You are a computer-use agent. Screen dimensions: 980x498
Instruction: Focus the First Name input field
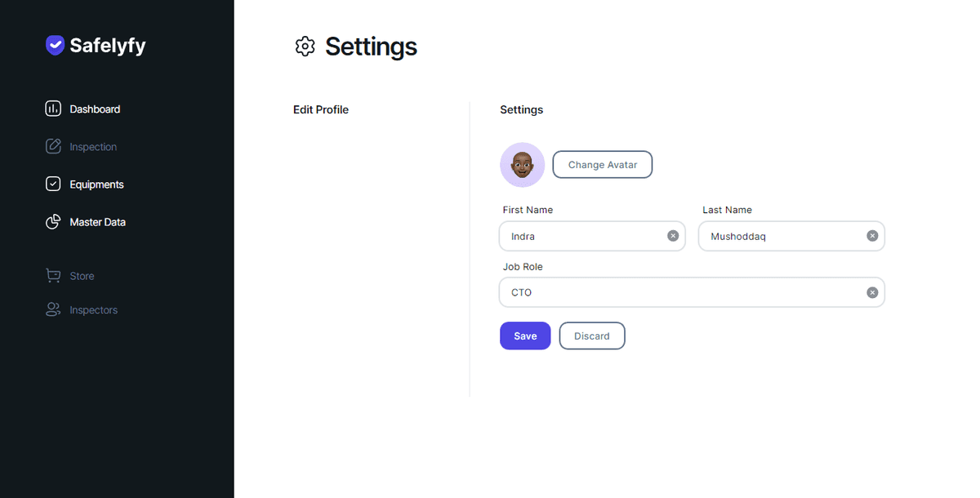point(584,237)
